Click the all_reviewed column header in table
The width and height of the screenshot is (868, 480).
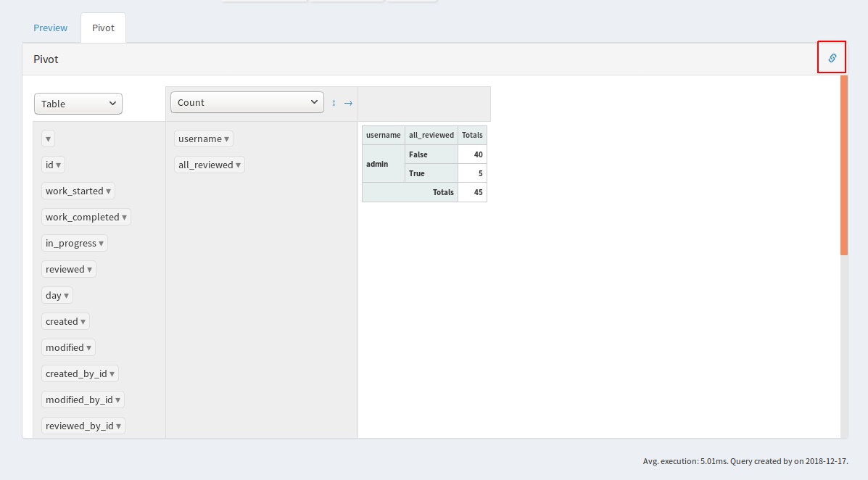[431, 135]
